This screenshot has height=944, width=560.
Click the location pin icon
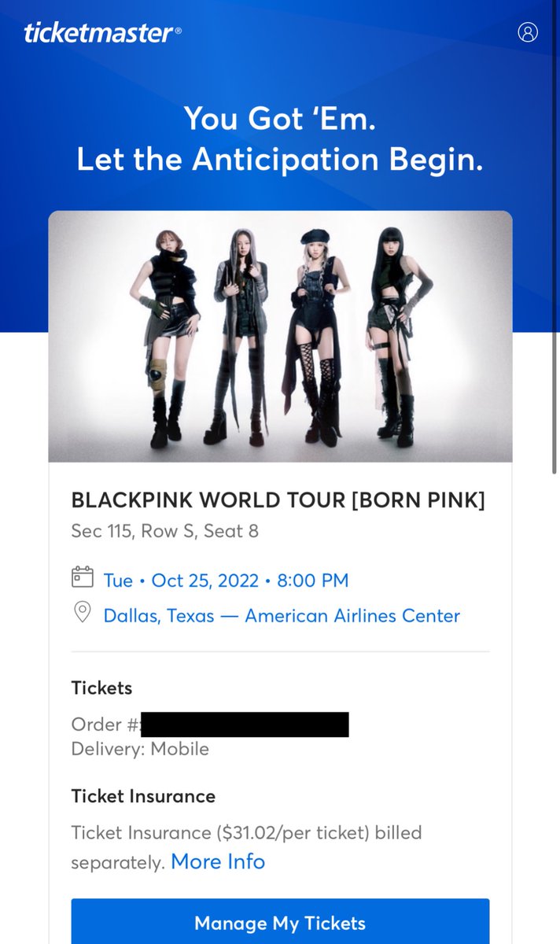pyautogui.click(x=83, y=613)
